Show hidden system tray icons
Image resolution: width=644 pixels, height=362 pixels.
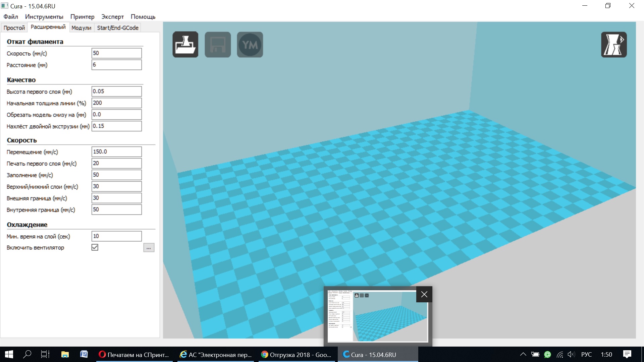pyautogui.click(x=523, y=354)
